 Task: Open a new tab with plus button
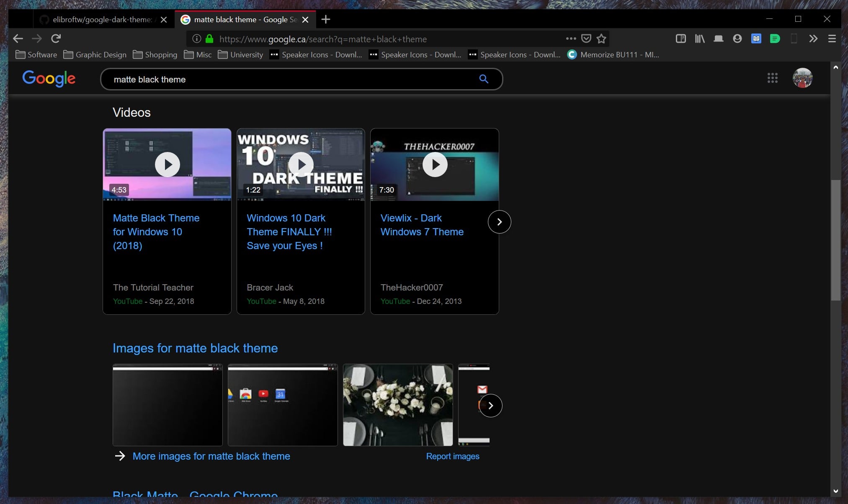(x=326, y=19)
